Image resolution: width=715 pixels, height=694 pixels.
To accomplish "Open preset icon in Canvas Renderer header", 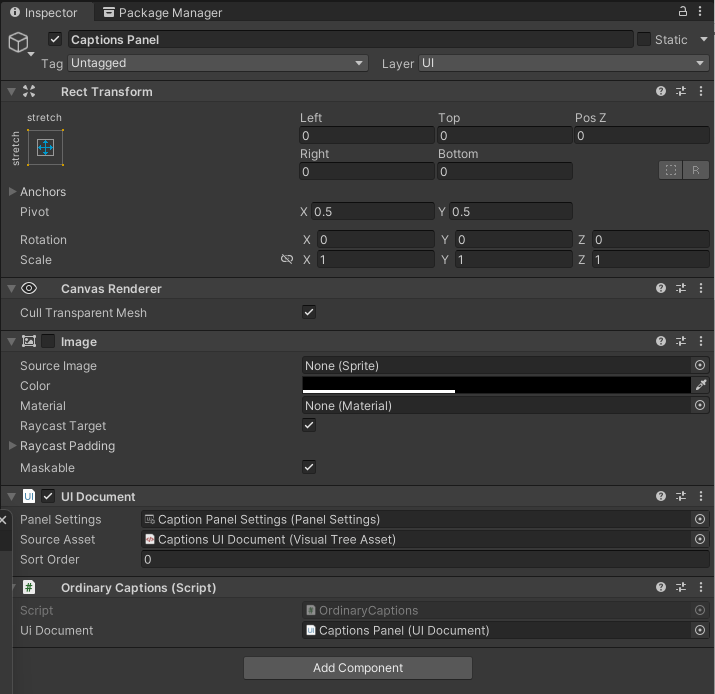I will tap(681, 288).
